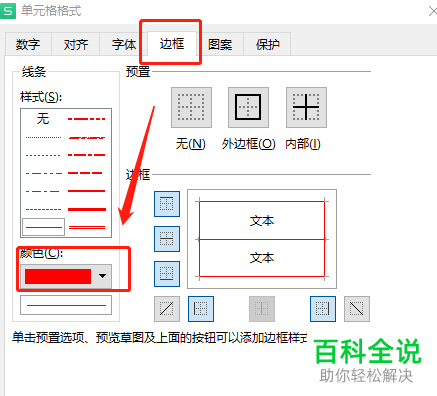Apply the 外边框(O) outline preset
The width and height of the screenshot is (437, 396).
pos(248,107)
